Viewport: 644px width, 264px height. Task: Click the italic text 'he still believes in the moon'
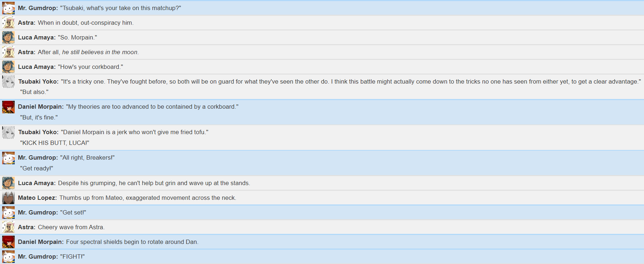[100, 52]
